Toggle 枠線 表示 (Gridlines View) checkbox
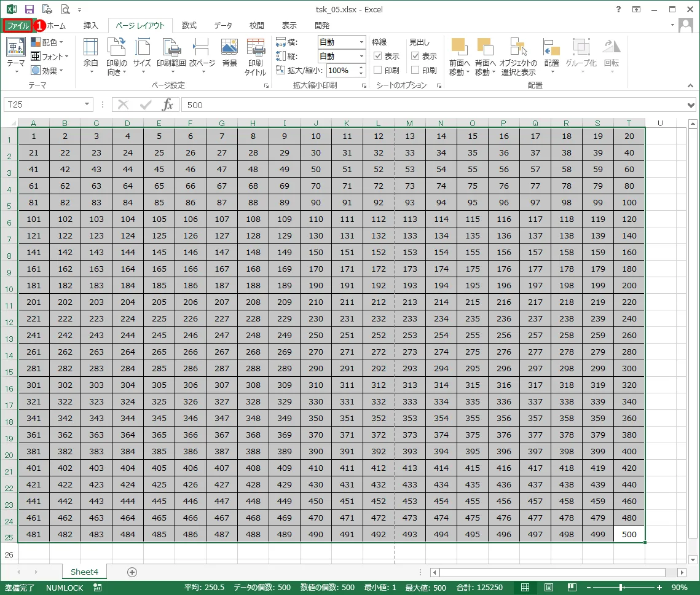Image resolution: width=700 pixels, height=595 pixels. click(x=378, y=56)
